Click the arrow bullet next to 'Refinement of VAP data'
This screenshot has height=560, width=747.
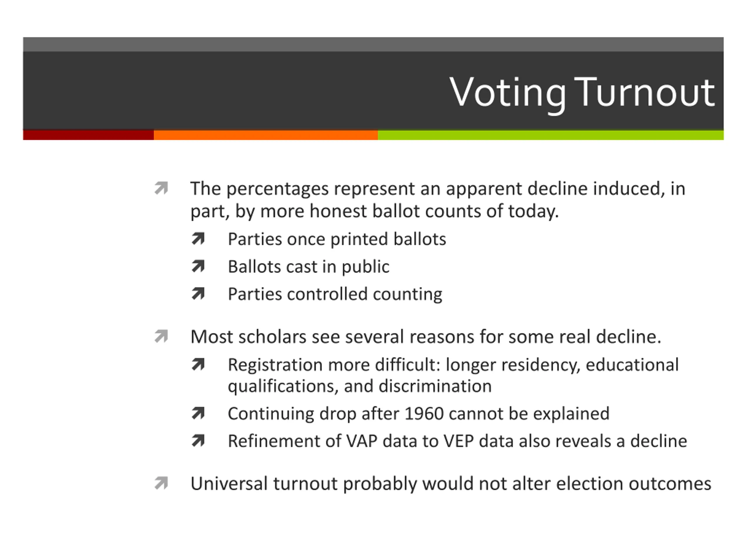(x=198, y=440)
